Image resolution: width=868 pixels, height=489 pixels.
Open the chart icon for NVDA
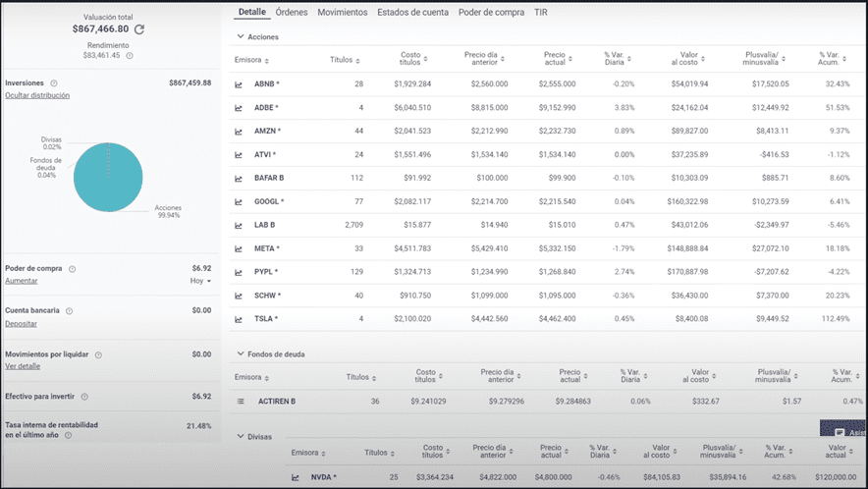click(295, 477)
